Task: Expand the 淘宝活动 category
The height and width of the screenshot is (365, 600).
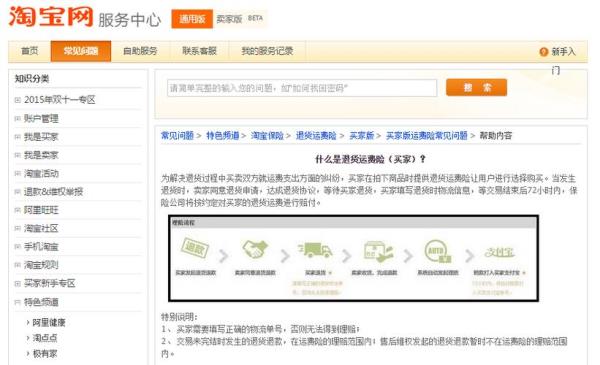Action: (x=17, y=173)
